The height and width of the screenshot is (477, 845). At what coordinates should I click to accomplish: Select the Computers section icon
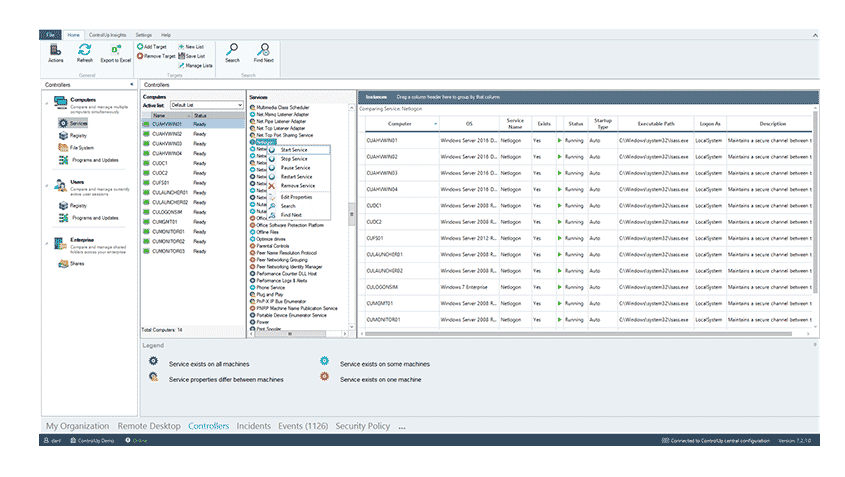(60, 102)
